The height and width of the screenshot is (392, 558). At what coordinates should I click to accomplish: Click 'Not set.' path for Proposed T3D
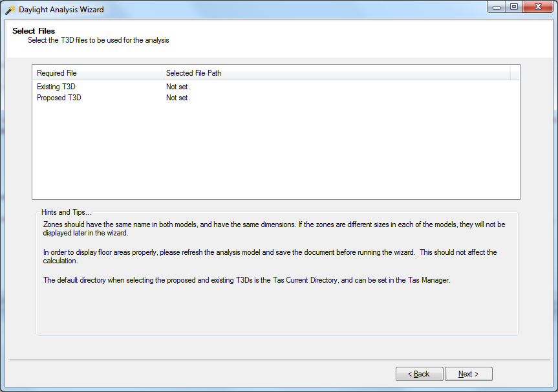(x=178, y=98)
